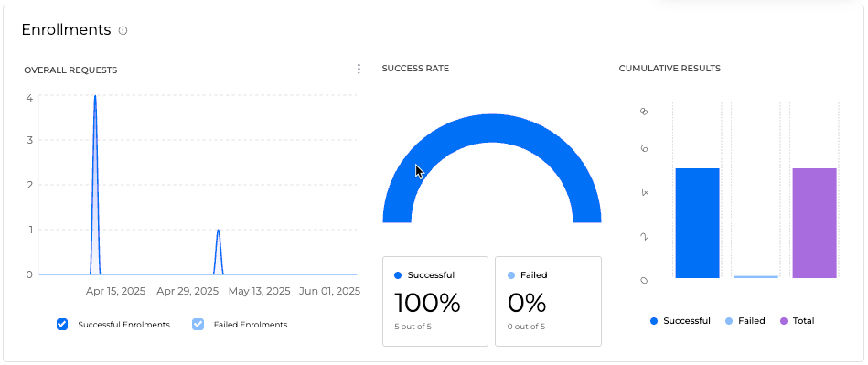Click the Enrollments section heading
Viewport: 868px width, 365px height.
click(x=67, y=30)
